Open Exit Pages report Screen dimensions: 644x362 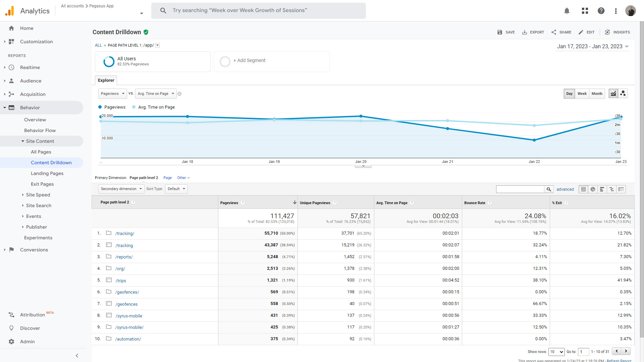coord(42,184)
